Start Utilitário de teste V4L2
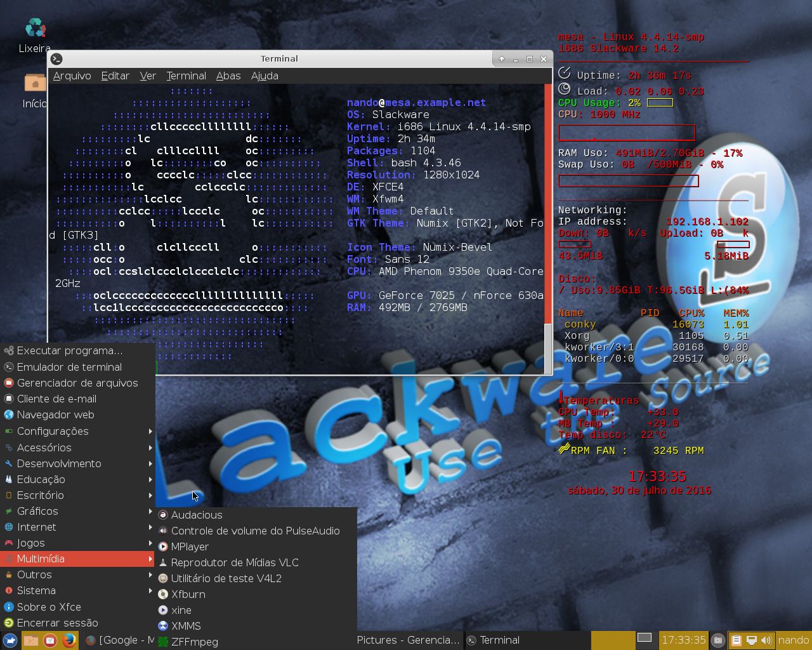This screenshot has width=812, height=650. pos(256,578)
